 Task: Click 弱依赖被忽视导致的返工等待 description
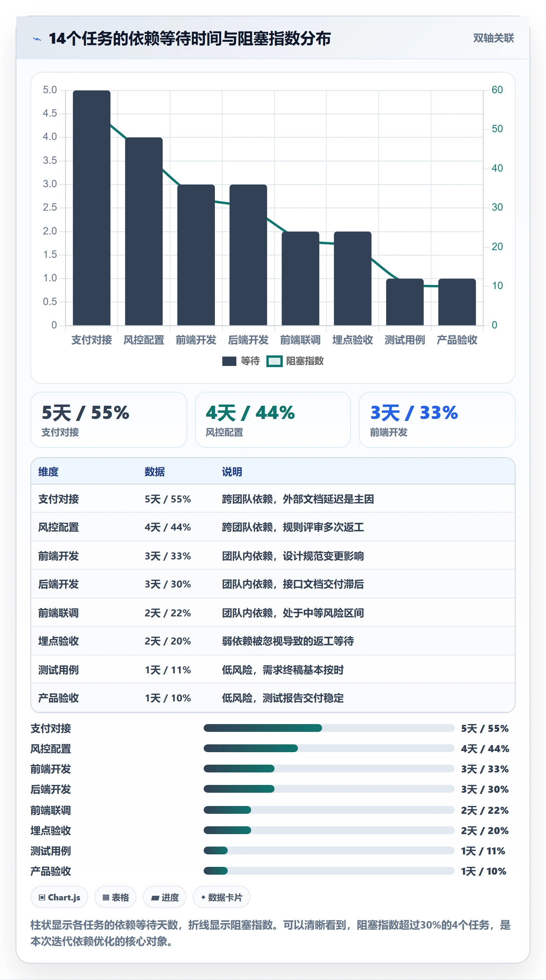[288, 641]
